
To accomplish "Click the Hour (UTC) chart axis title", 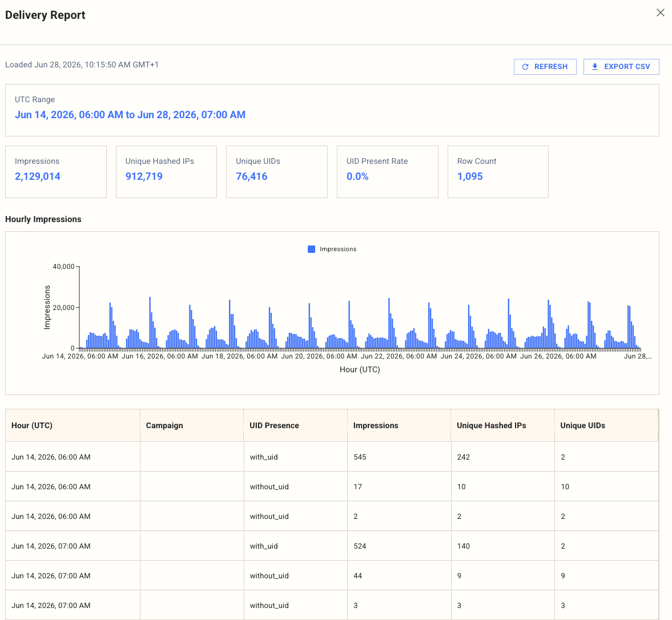I will 360,370.
